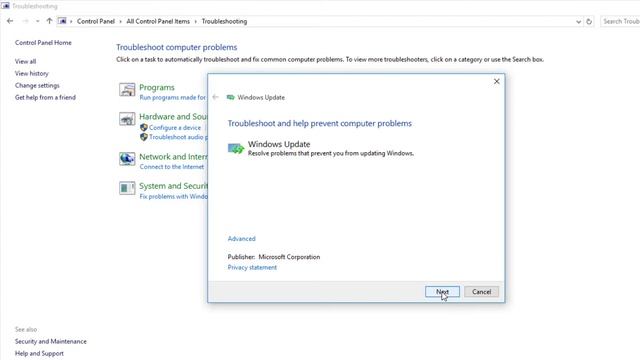Open the Advanced link in troubleshooter
The width and height of the screenshot is (640, 360).
point(241,239)
